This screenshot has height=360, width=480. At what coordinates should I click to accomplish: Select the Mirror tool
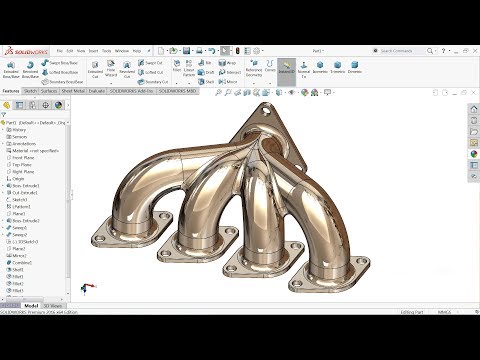tap(228, 82)
